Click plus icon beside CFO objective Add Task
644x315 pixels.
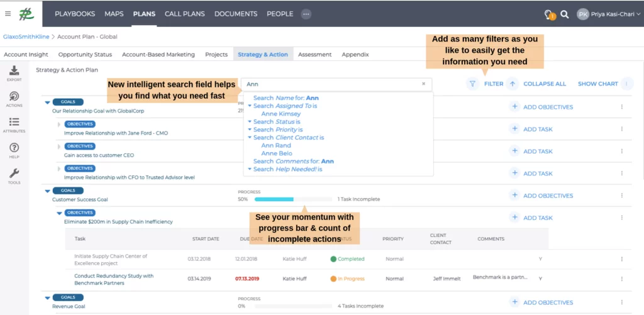(514, 174)
